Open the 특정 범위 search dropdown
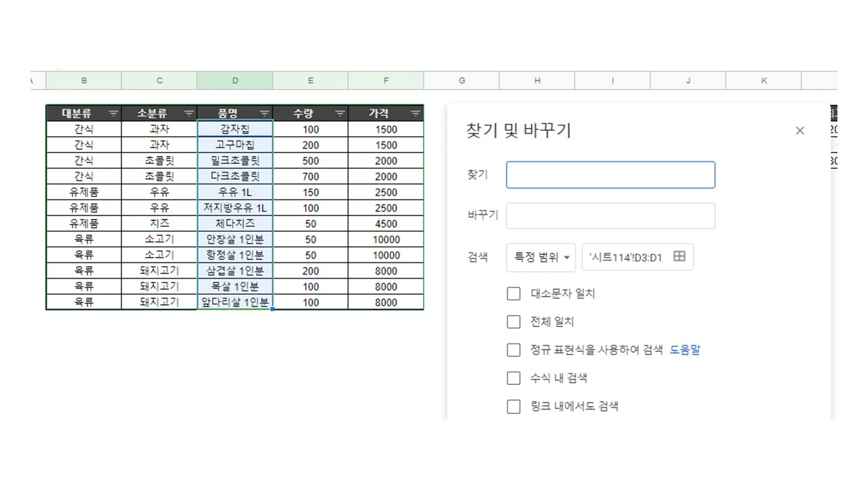Image resolution: width=868 pixels, height=488 pixels. (540, 257)
